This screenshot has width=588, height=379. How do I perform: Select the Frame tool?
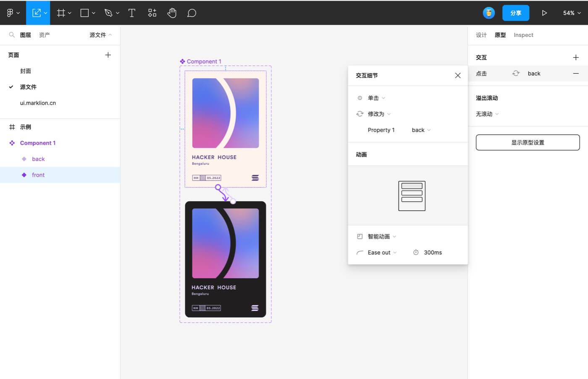61,13
